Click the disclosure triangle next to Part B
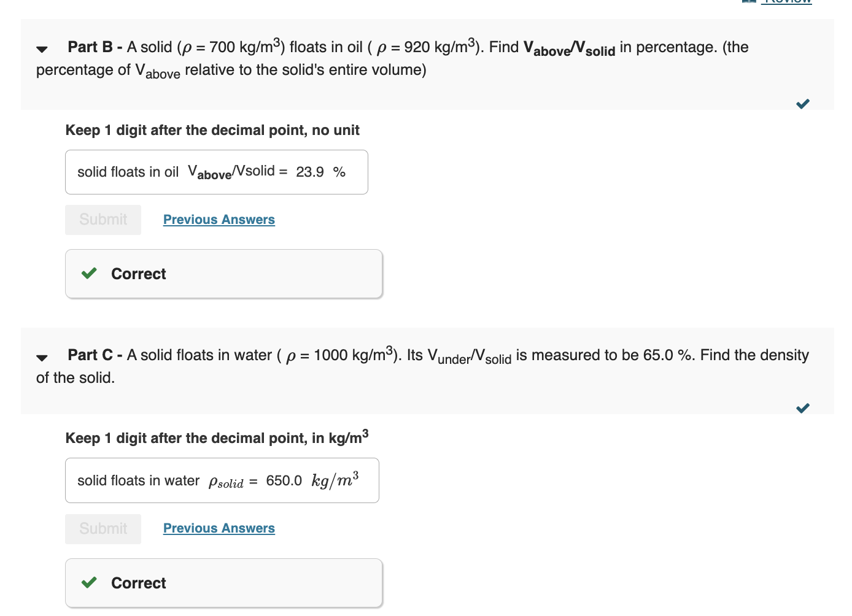The width and height of the screenshot is (852, 616). [x=41, y=48]
